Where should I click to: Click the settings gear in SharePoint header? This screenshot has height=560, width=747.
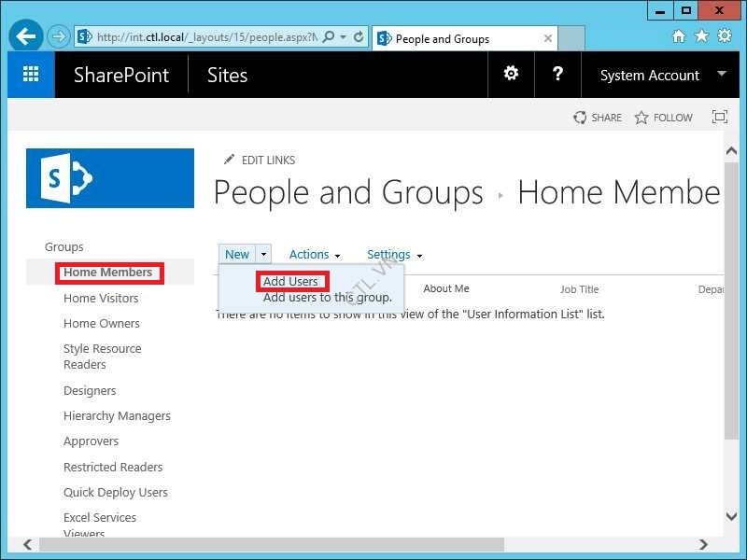tap(511, 74)
